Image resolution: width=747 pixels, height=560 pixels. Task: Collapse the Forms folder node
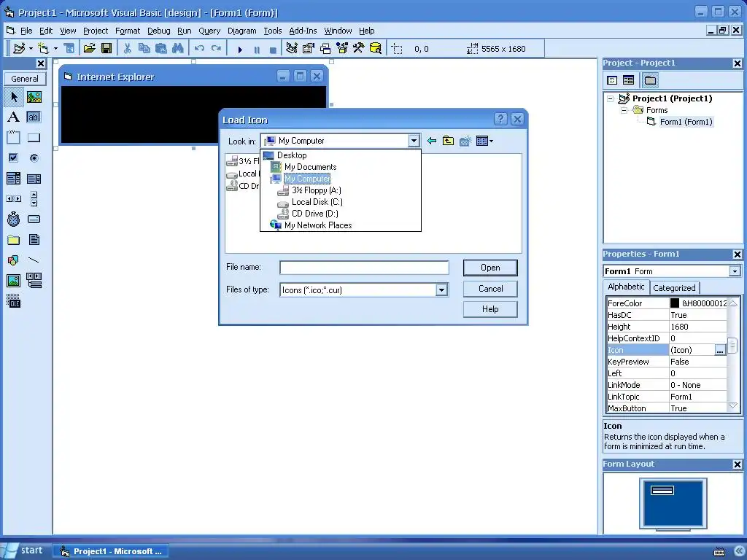624,111
